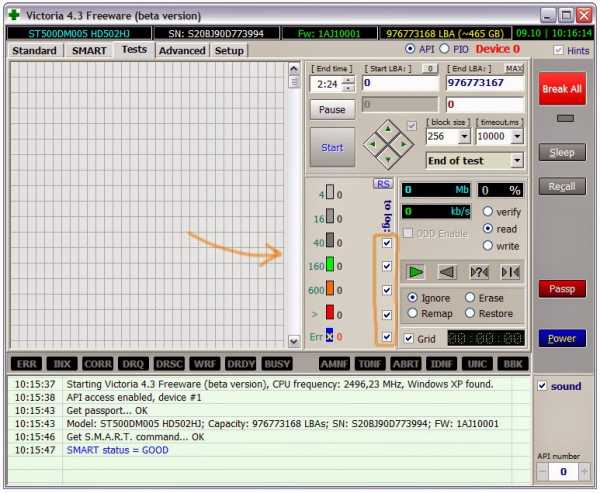Click the block map scrollbar down arrow
Screen dimensions: 600x493
[293, 341]
